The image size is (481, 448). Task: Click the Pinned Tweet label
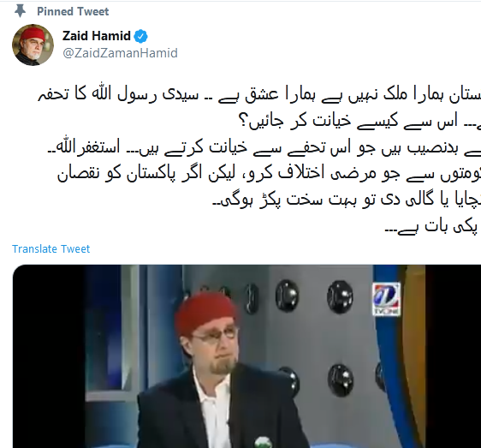tap(73, 11)
